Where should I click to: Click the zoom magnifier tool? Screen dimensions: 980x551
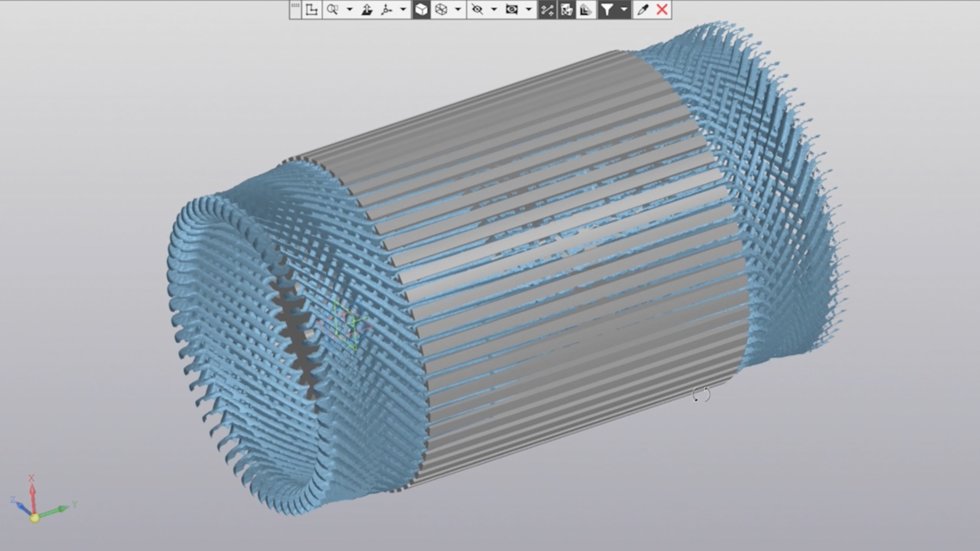tap(332, 10)
